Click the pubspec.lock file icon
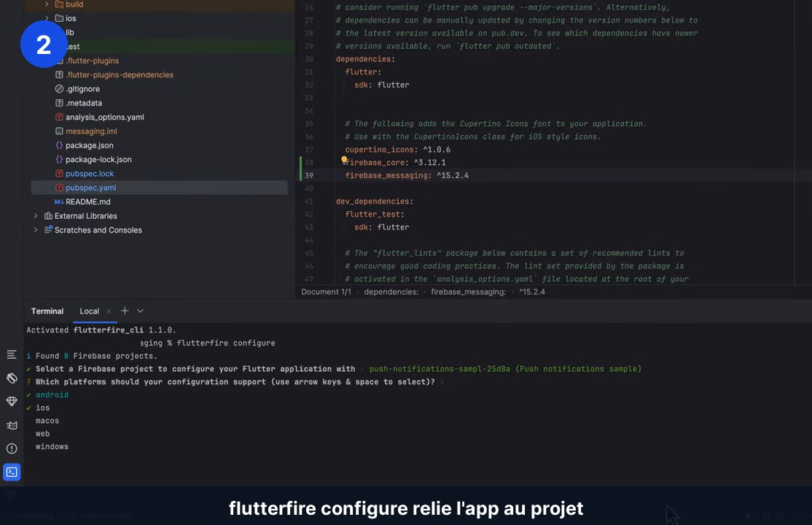 point(59,173)
